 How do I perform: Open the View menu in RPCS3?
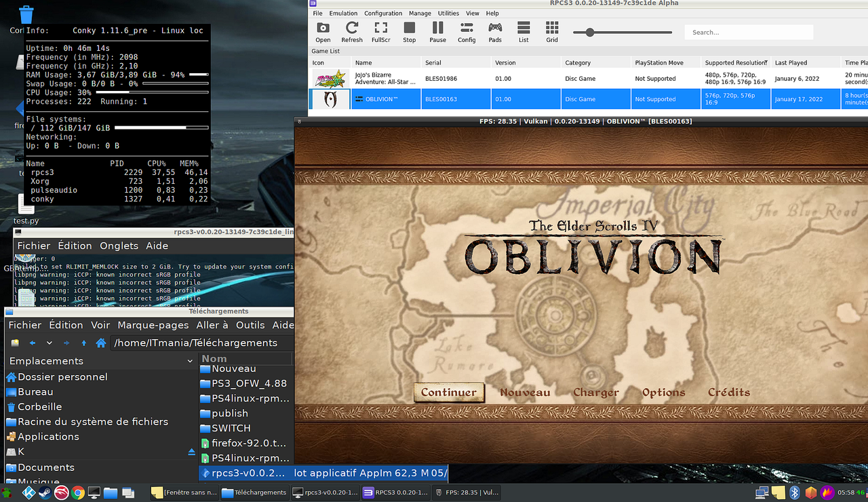pos(473,13)
